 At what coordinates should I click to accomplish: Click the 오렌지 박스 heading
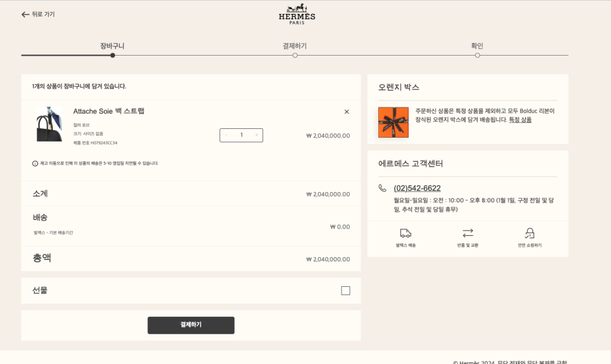point(398,87)
